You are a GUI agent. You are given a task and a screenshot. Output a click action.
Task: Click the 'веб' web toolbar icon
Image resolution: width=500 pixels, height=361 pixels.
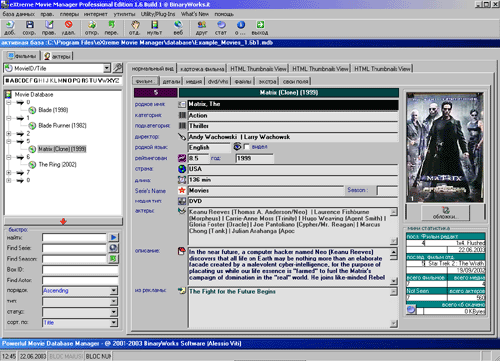click(178, 25)
